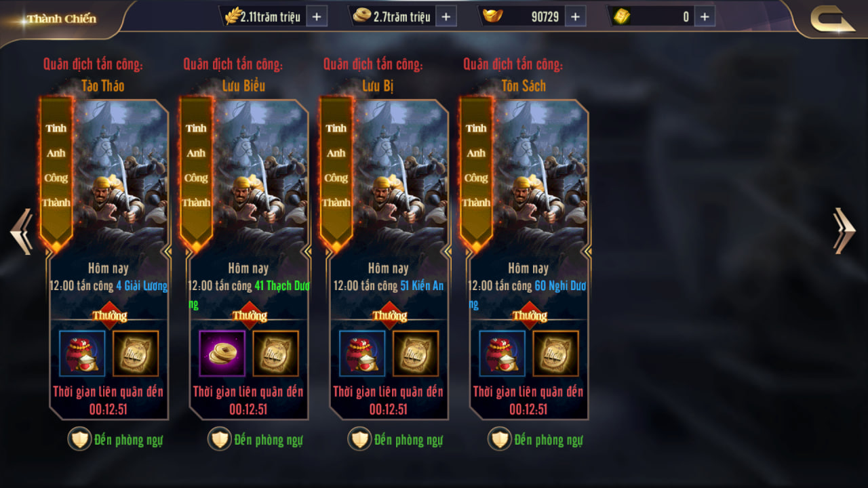Open the red pouch reward in Tào Tháo card
868x488 pixels.
[x=82, y=353]
